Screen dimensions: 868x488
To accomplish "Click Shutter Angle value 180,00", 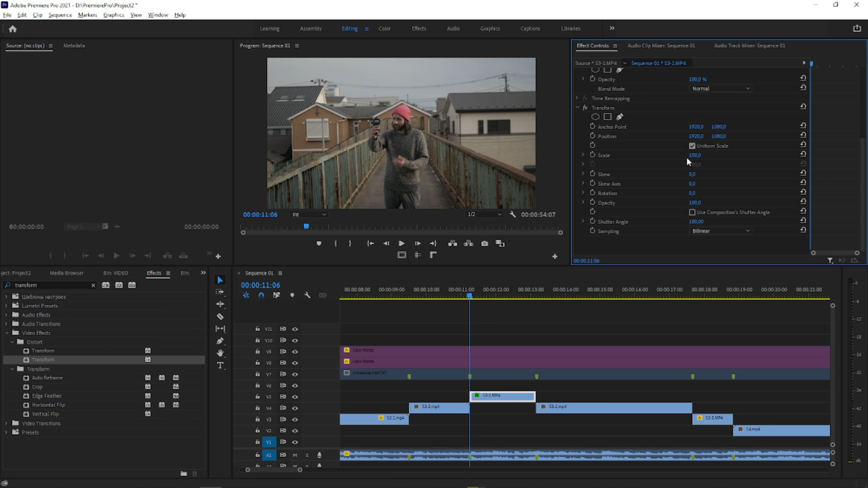I will pyautogui.click(x=696, y=221).
